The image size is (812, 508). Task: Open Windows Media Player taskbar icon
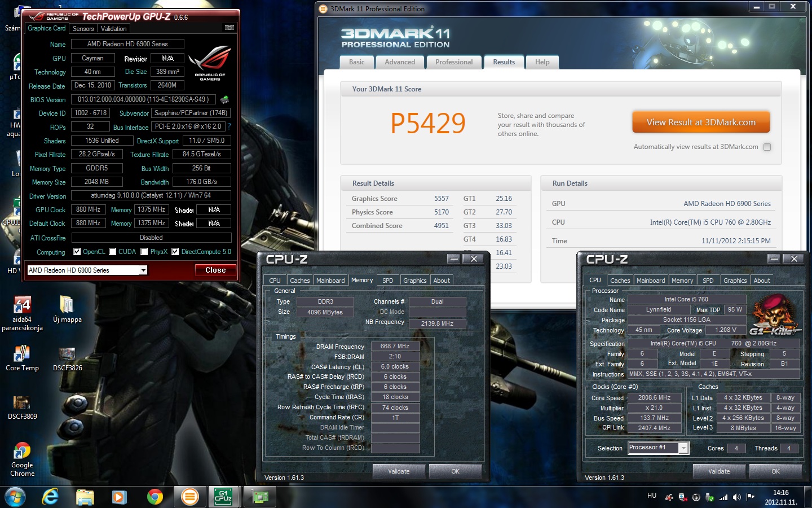(119, 497)
